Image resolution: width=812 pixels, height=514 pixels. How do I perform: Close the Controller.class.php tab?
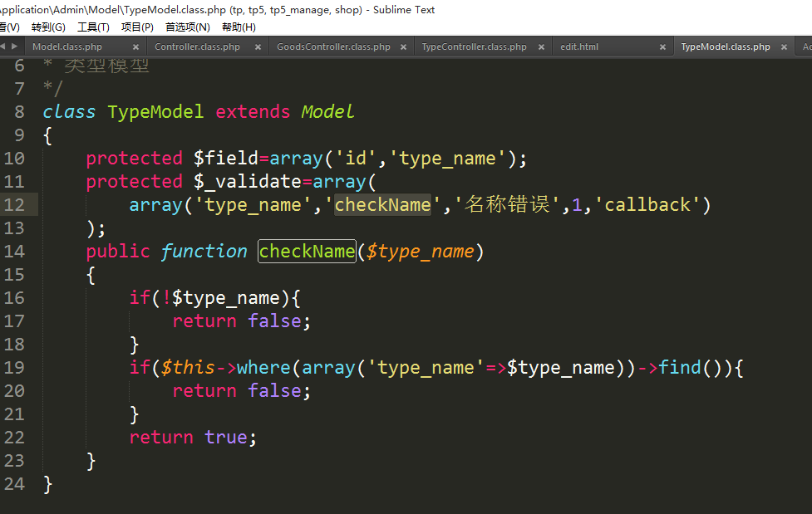258,47
